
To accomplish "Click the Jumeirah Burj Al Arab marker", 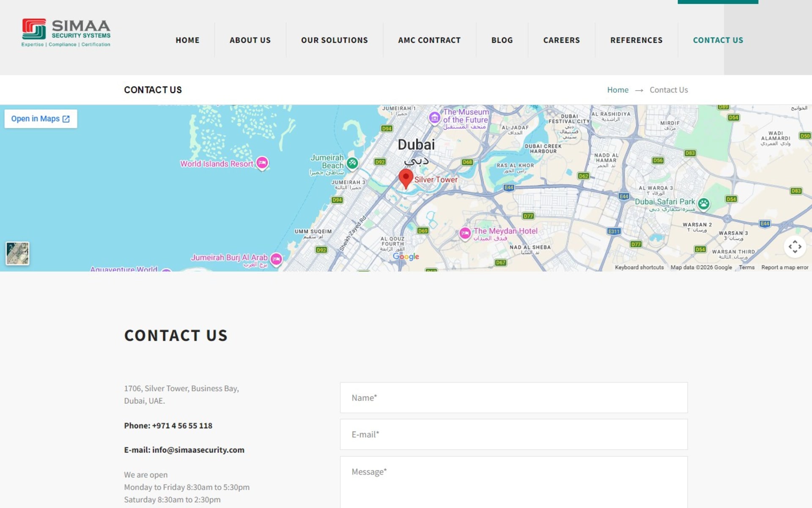I will (276, 259).
